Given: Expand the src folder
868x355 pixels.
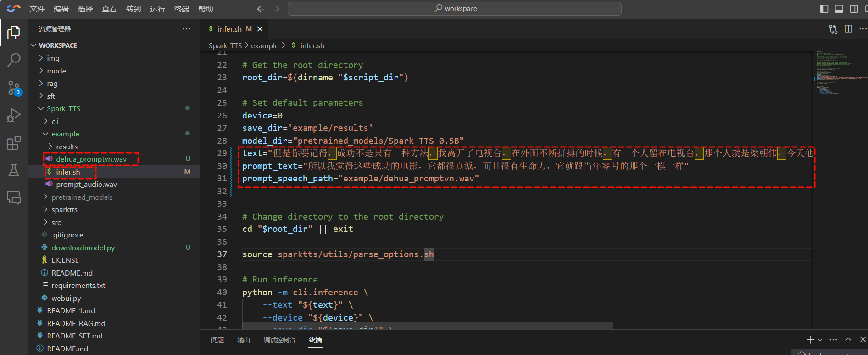Looking at the screenshot, I should [113, 222].
